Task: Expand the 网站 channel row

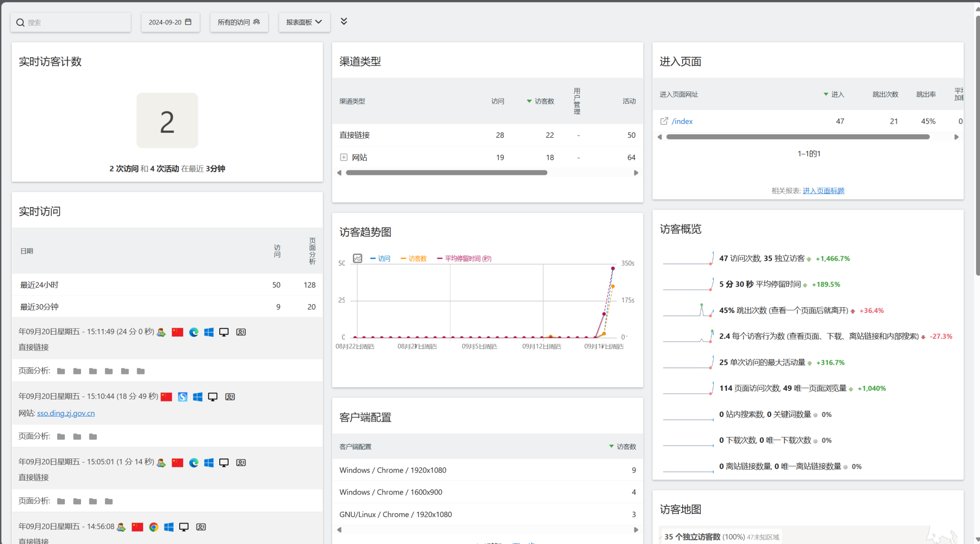Action: point(344,157)
